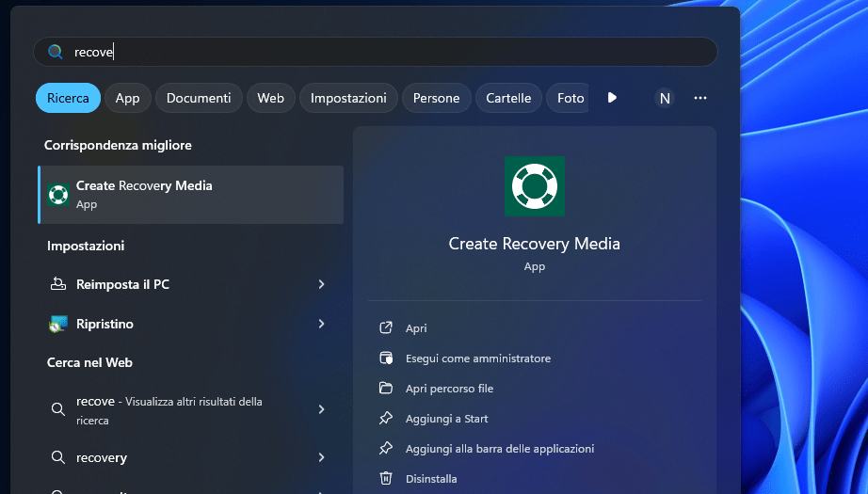868x494 pixels.
Task: Switch to the Documenti filter tab
Action: tap(199, 98)
